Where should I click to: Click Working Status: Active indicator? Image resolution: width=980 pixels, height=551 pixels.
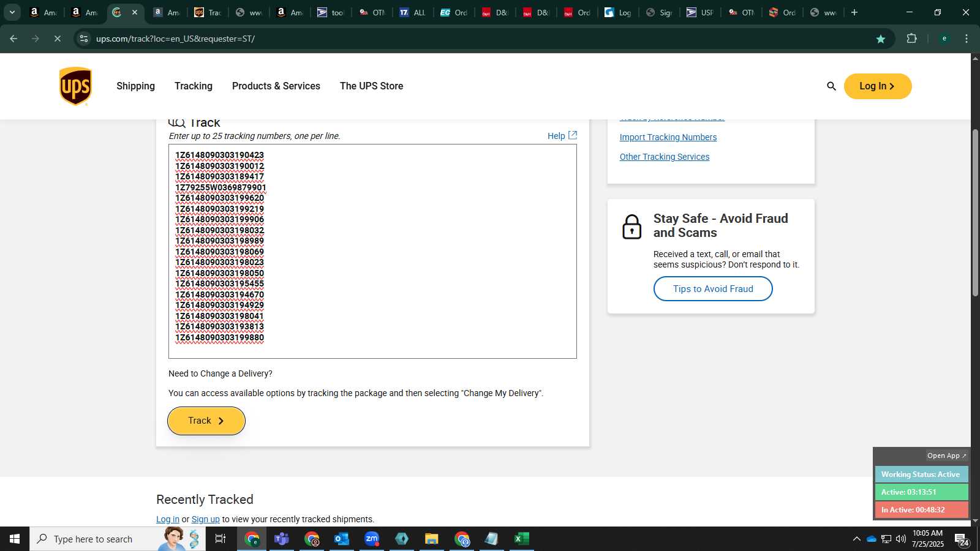pos(921,474)
